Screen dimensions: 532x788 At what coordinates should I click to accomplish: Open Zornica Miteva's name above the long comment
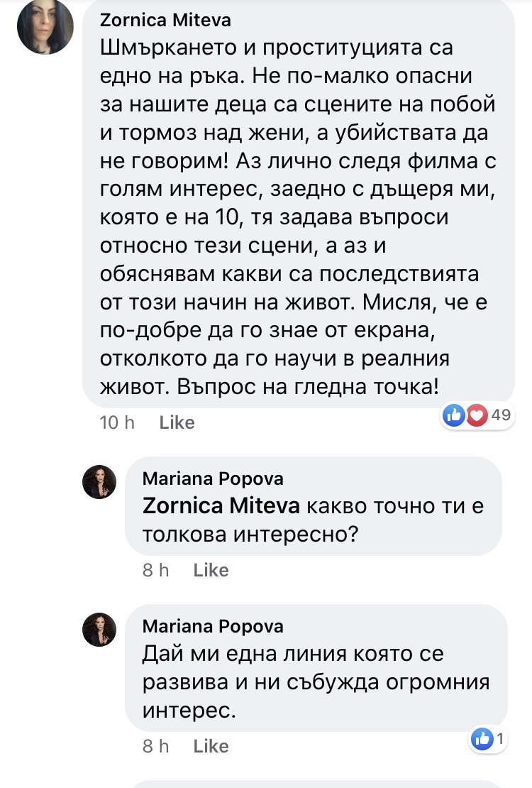[x=165, y=21]
